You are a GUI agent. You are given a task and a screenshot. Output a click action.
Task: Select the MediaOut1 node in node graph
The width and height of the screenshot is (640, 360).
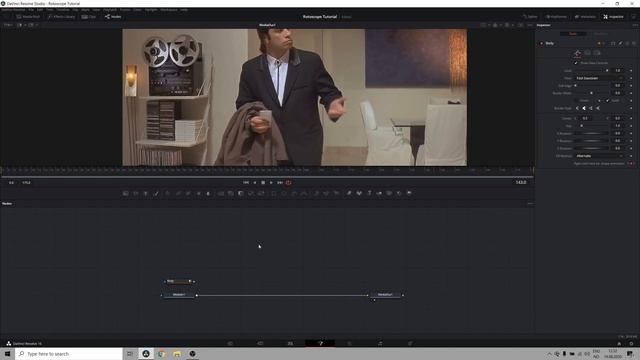(x=385, y=295)
